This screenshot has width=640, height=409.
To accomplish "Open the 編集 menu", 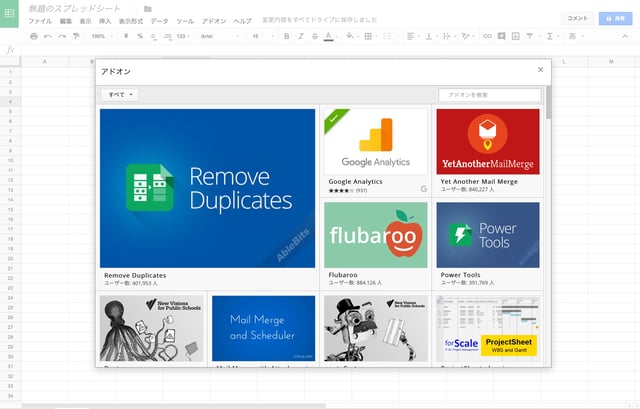I will point(66,21).
